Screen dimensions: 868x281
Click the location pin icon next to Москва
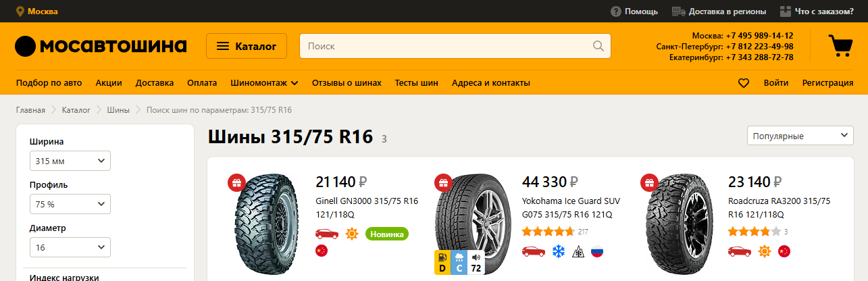(x=20, y=11)
